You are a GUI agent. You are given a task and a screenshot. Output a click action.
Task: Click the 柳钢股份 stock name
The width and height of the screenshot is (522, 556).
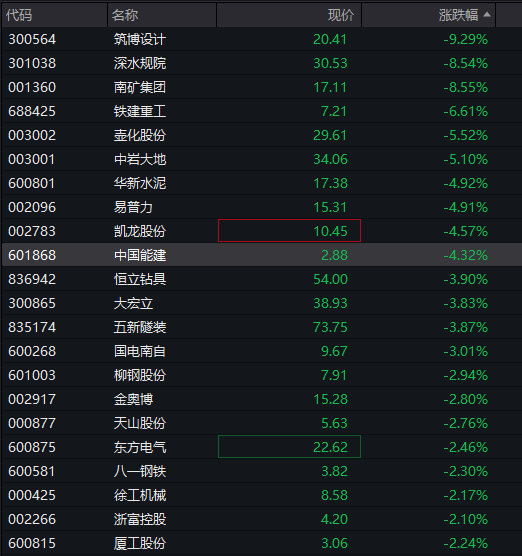140,375
